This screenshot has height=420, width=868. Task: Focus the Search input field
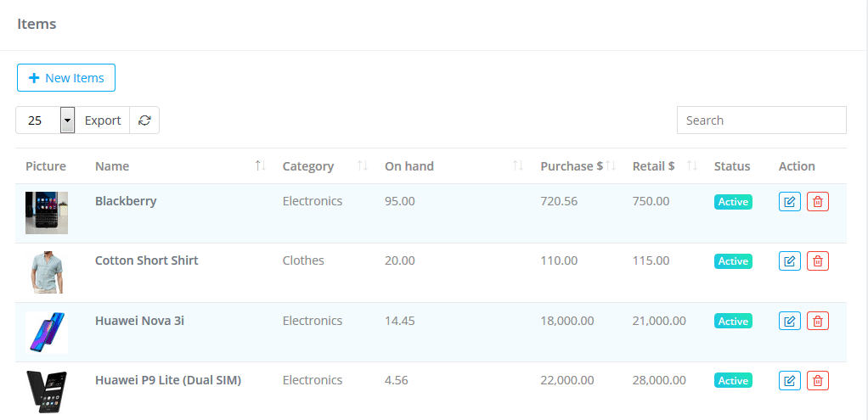pyautogui.click(x=761, y=120)
